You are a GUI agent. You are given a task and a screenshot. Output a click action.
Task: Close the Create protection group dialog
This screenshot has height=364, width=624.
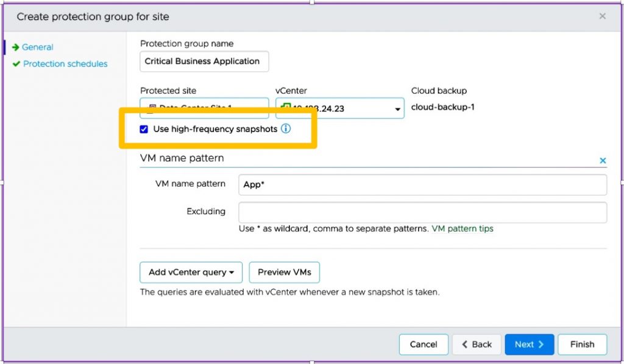602,16
